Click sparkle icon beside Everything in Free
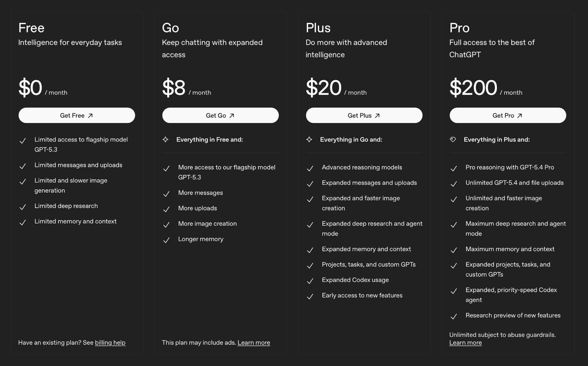This screenshot has height=366, width=588. click(166, 140)
